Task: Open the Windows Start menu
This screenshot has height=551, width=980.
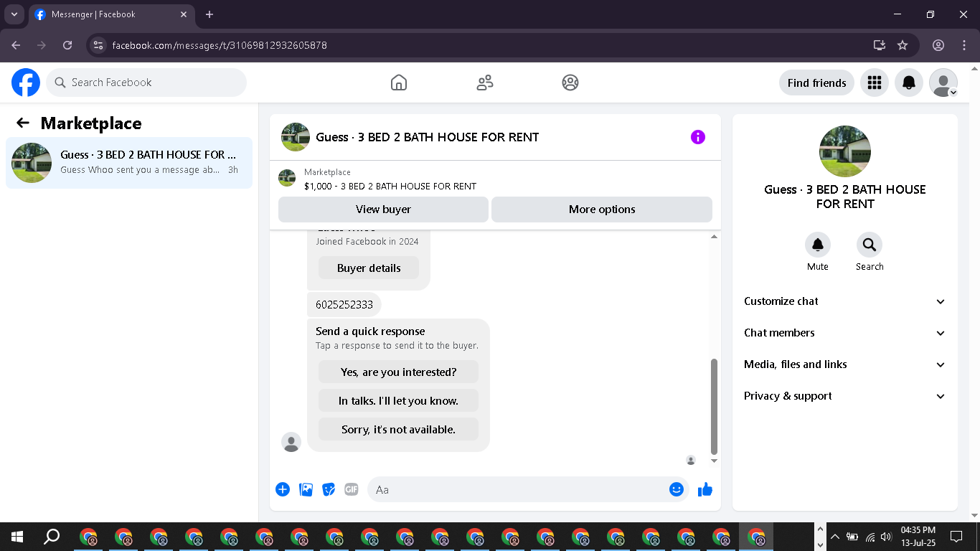Action: tap(17, 537)
